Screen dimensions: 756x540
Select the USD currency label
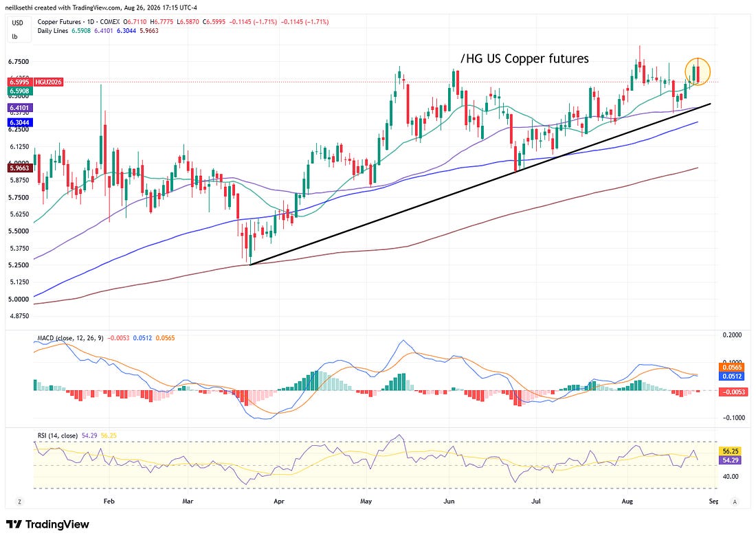[17, 23]
